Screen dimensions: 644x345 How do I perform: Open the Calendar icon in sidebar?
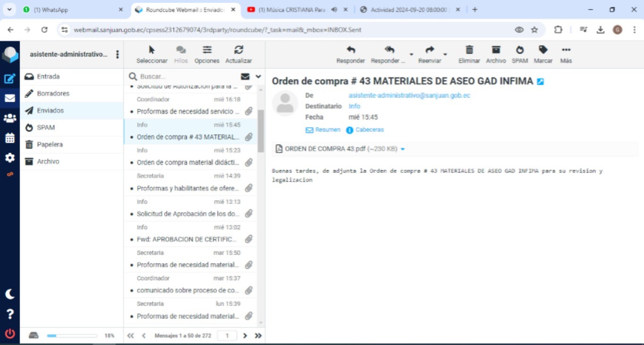[x=10, y=138]
